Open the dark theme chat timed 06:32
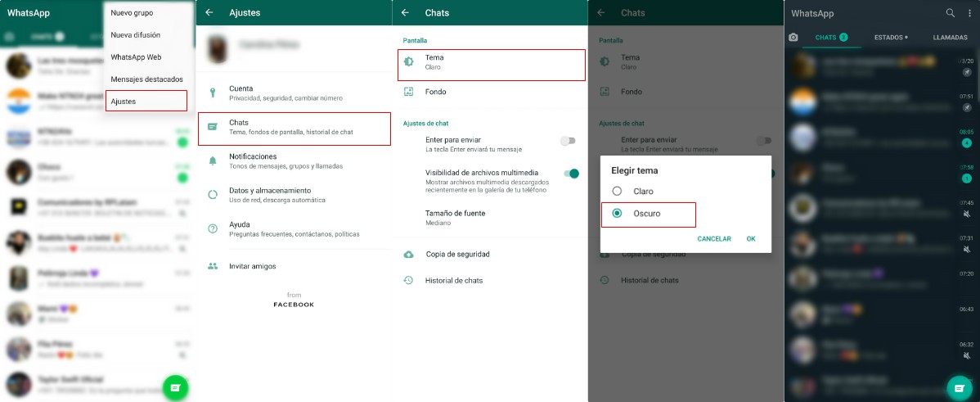 (x=882, y=348)
